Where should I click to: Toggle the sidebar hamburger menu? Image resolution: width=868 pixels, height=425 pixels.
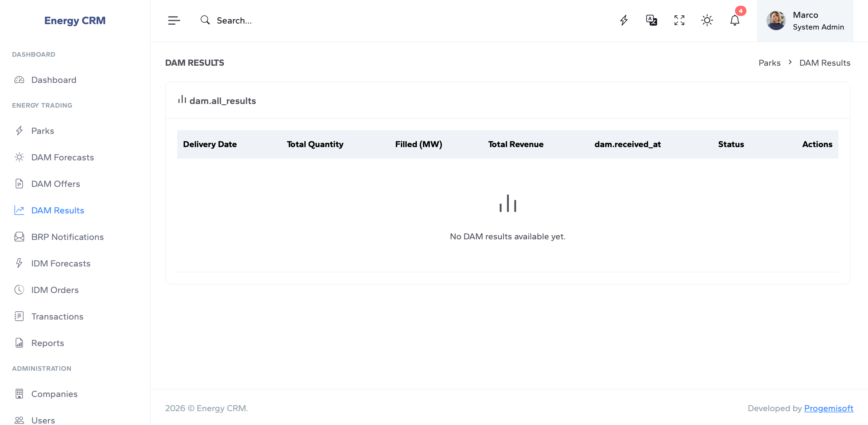click(x=174, y=20)
